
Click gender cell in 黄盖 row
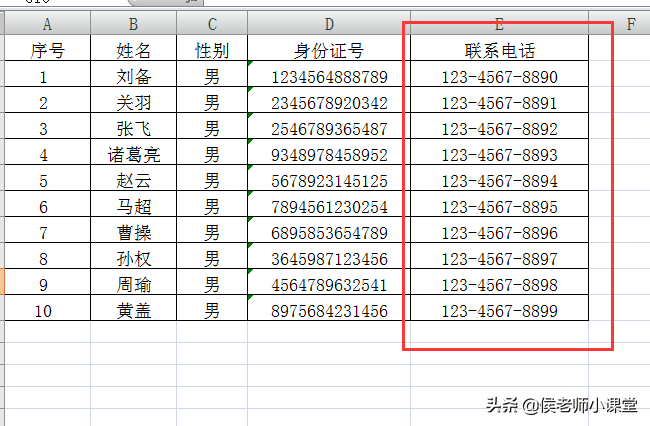(x=212, y=307)
